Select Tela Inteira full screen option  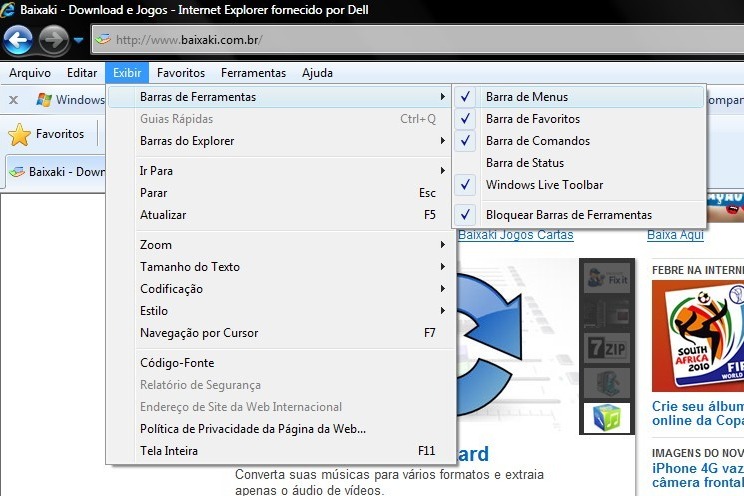pyautogui.click(x=280, y=451)
